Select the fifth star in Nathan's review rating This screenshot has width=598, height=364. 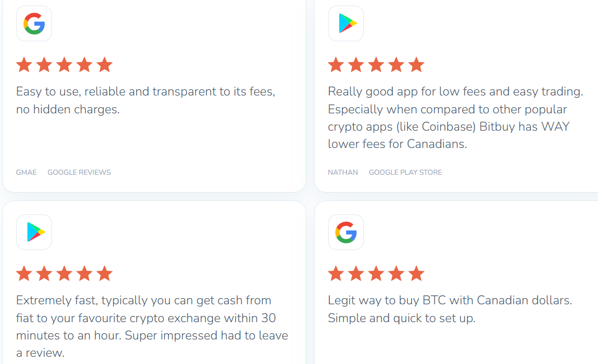click(416, 65)
